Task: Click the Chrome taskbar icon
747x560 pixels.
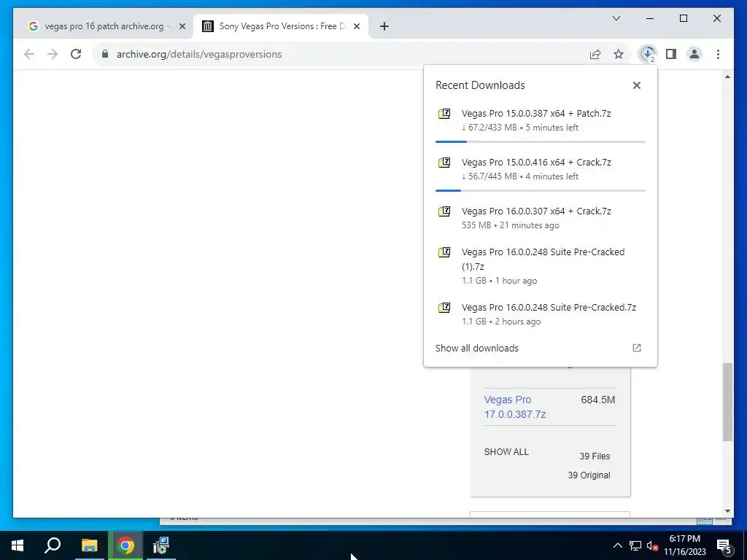Action: (x=125, y=545)
